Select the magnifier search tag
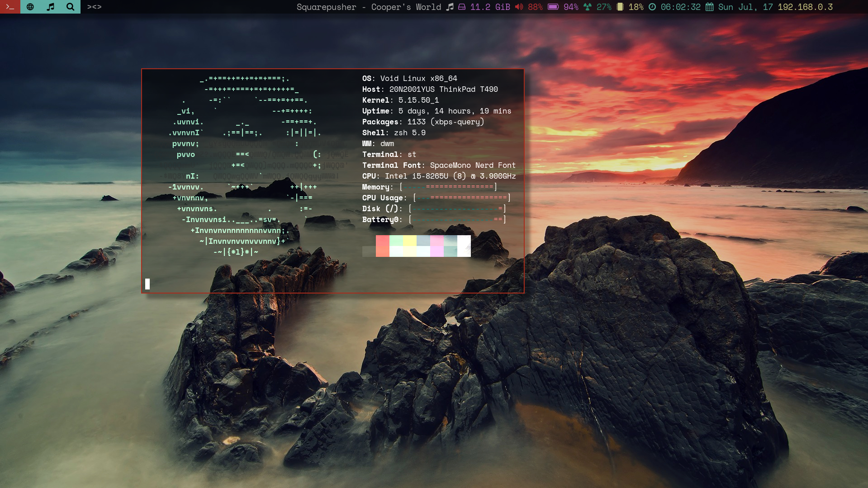 70,7
